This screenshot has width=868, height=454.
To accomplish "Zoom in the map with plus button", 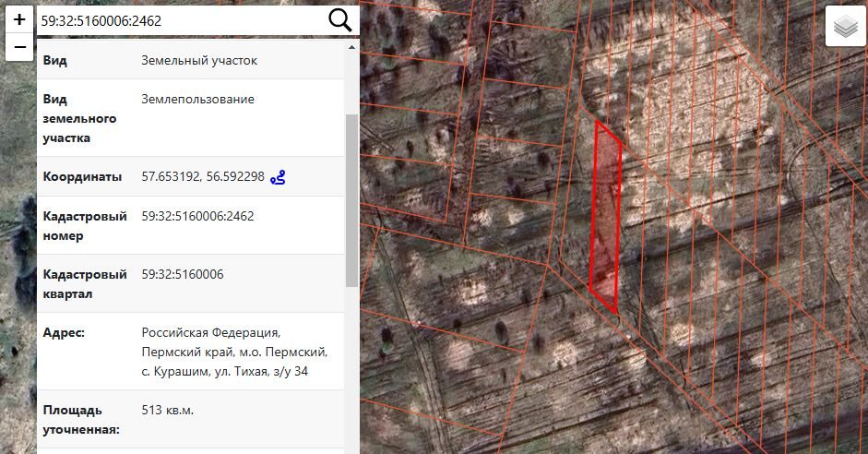I will (x=19, y=20).
